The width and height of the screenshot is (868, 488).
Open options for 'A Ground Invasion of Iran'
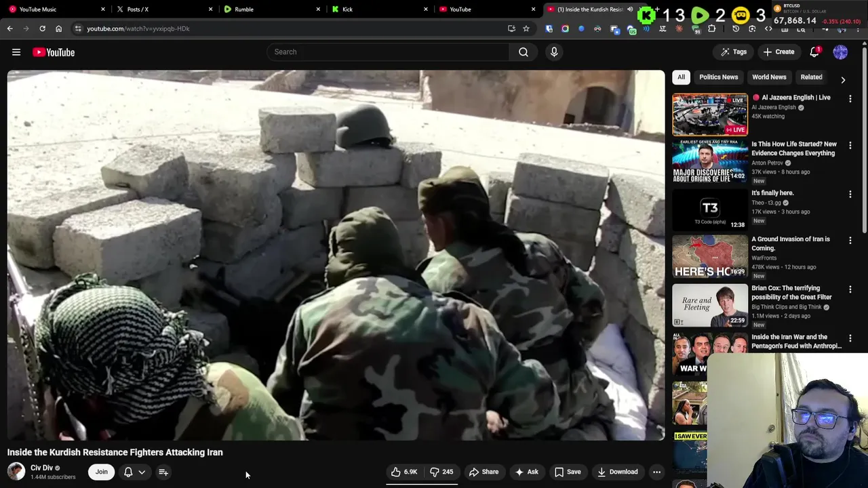click(850, 241)
